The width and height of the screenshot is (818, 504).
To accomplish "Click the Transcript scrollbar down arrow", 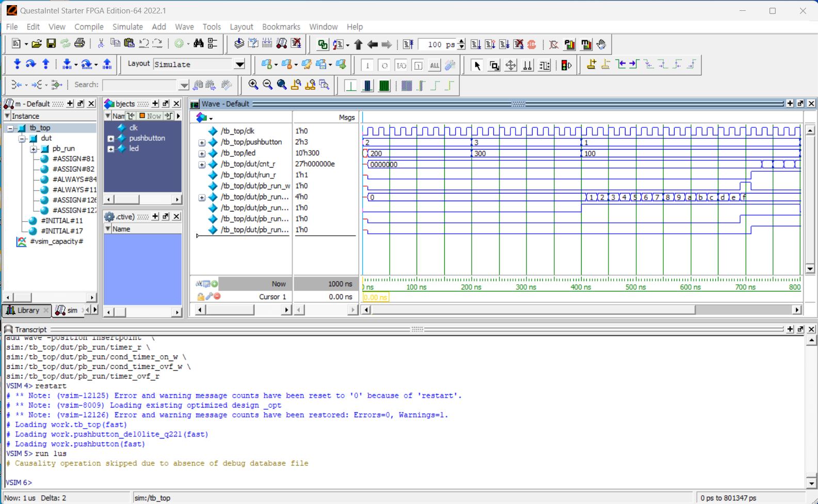I will 811,484.
